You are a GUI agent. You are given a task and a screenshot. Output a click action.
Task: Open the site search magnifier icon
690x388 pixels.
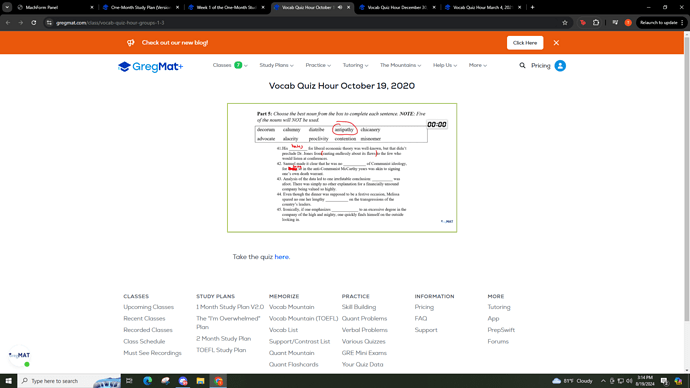pos(522,66)
